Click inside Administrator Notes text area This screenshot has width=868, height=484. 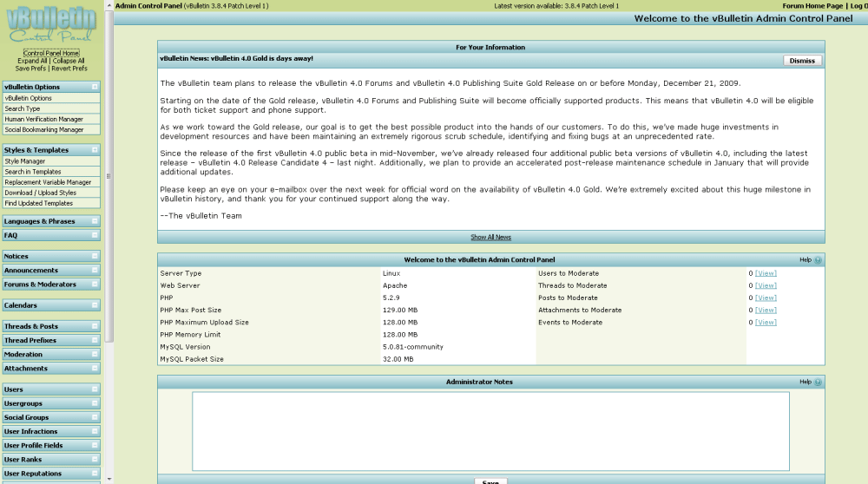(490, 432)
